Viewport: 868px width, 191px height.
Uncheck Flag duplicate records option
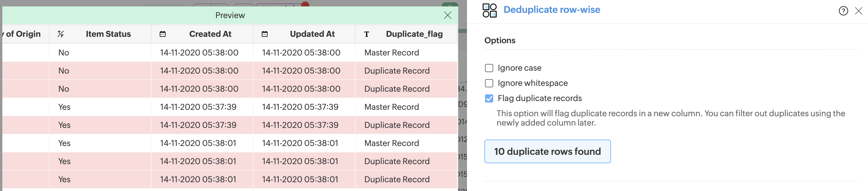tap(489, 98)
